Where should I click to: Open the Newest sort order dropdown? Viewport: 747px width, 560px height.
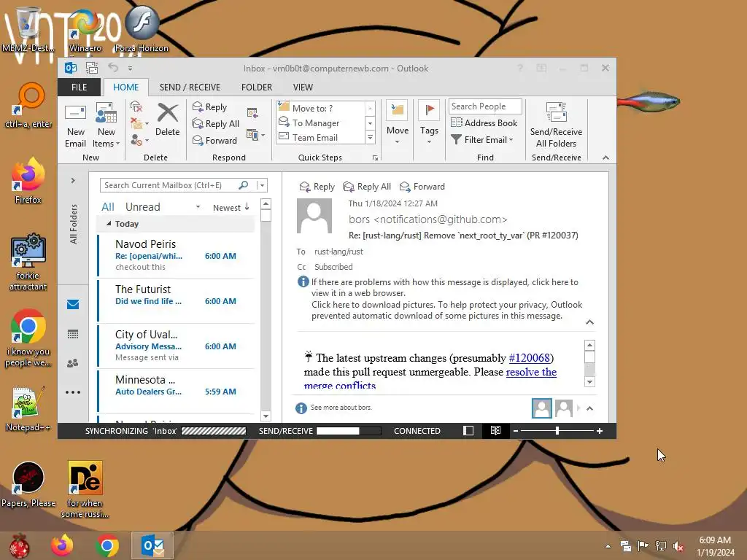click(231, 208)
